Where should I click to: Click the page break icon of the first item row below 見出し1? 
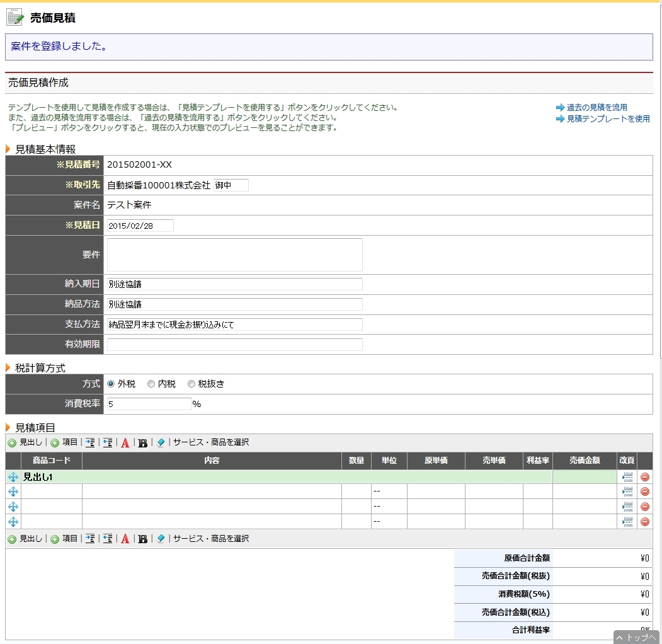click(627, 492)
